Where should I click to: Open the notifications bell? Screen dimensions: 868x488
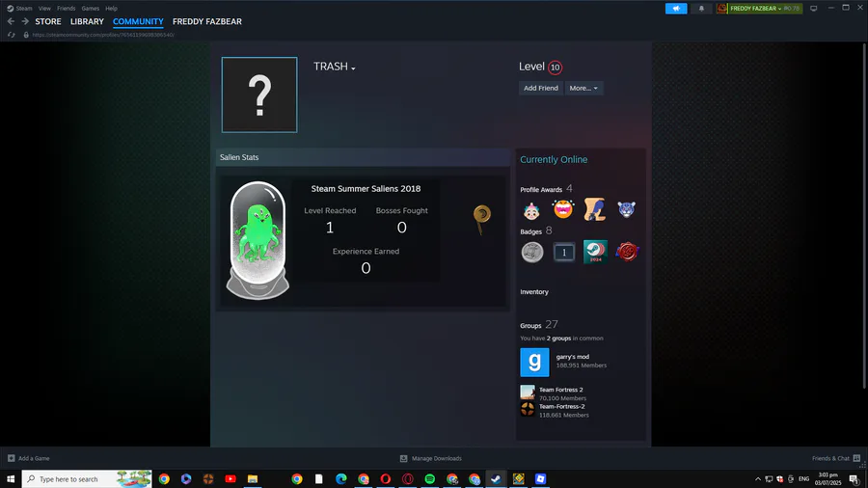pos(701,9)
